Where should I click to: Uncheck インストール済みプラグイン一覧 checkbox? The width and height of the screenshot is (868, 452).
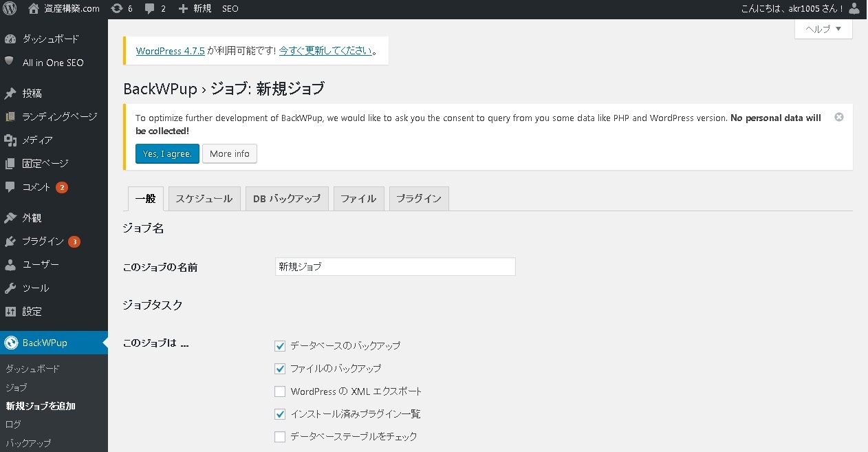(280, 414)
